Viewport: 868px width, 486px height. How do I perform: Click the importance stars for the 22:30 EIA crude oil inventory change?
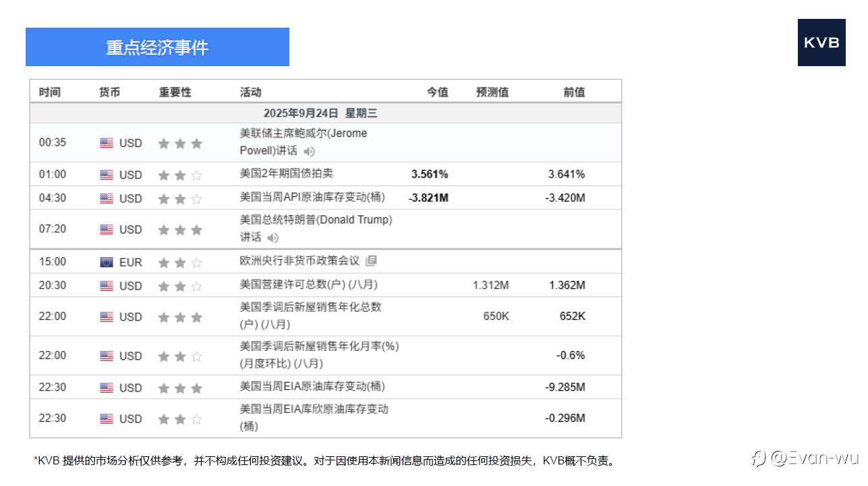(x=180, y=387)
